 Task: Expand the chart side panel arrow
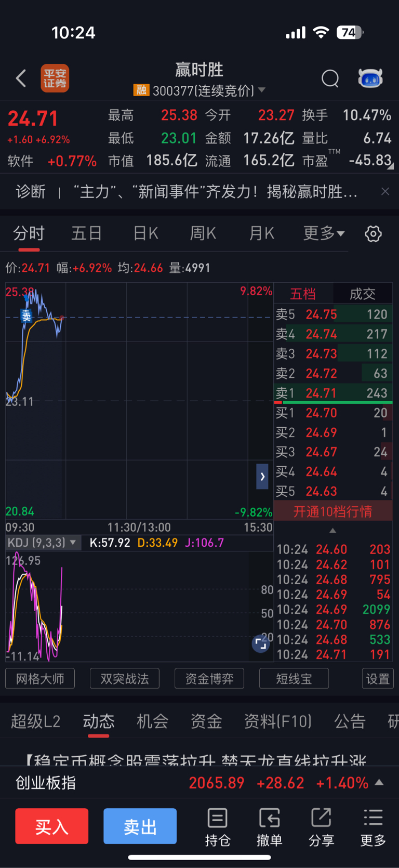[262, 476]
